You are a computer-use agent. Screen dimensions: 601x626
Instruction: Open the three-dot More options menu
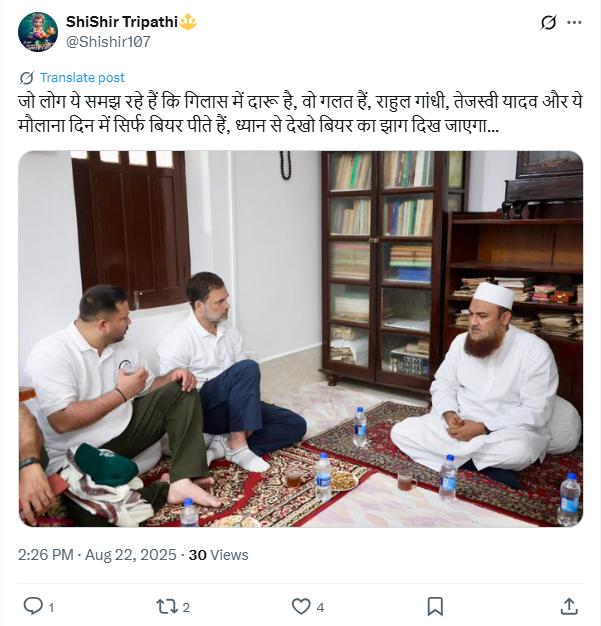[x=574, y=22]
